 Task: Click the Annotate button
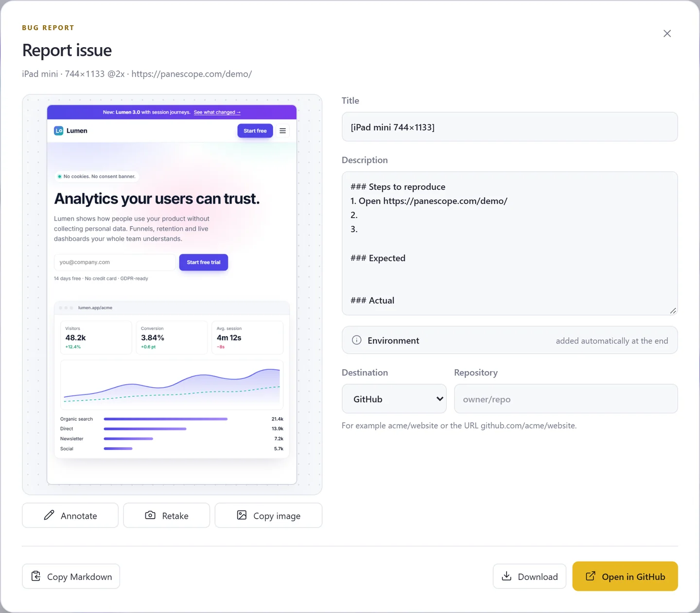coord(70,515)
